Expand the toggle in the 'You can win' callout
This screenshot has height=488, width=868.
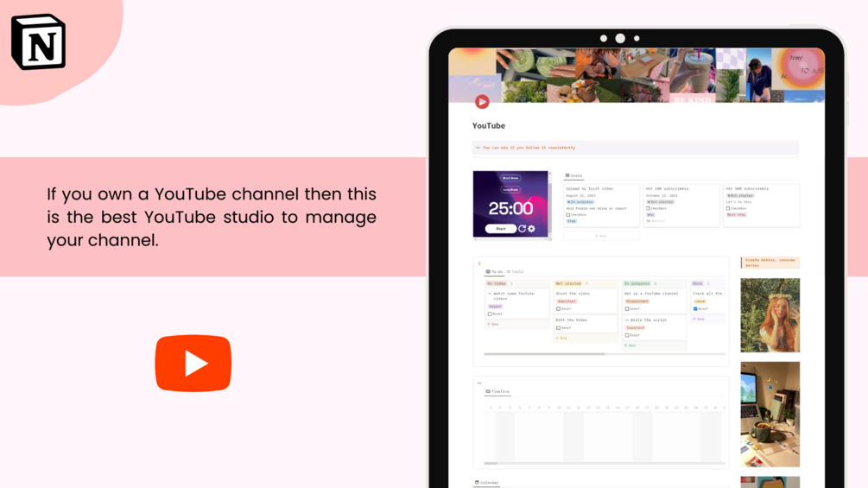(478, 148)
